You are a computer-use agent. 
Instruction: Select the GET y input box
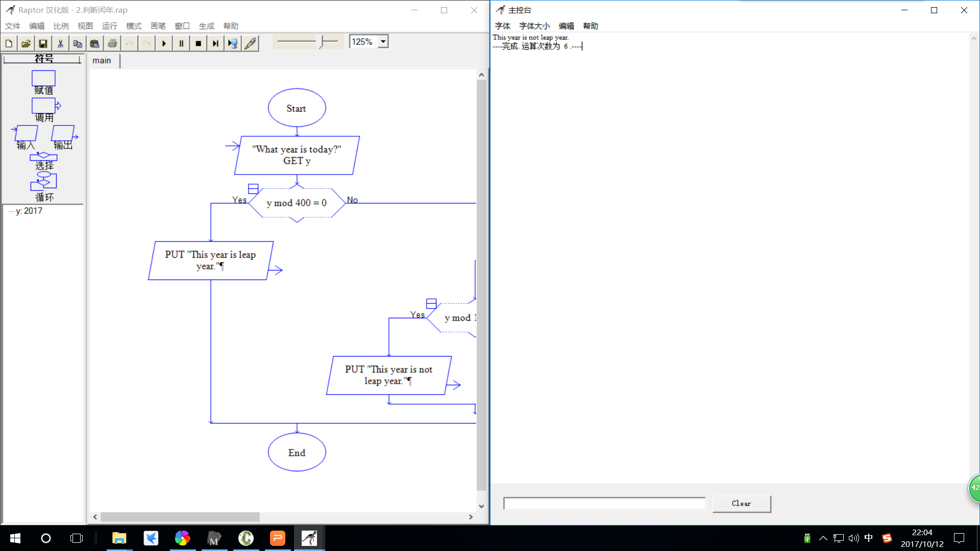297,155
